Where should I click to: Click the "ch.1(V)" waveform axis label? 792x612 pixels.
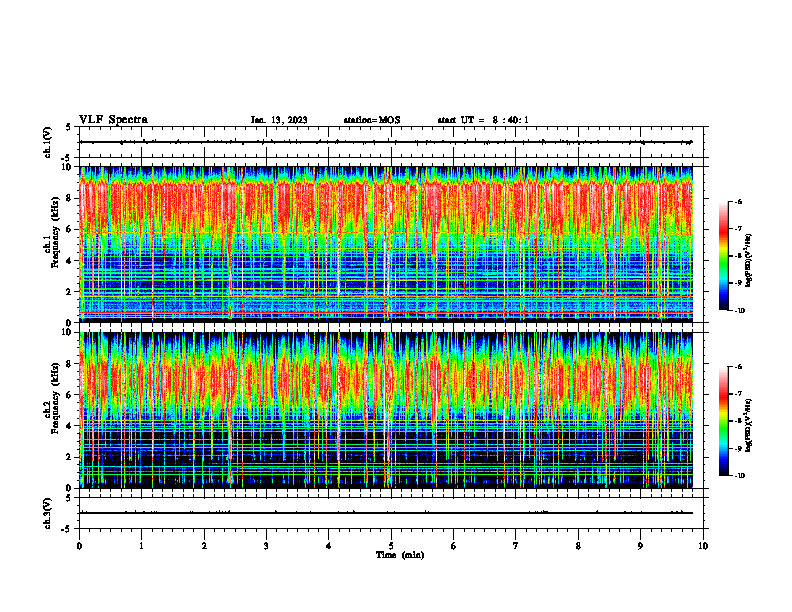point(47,142)
